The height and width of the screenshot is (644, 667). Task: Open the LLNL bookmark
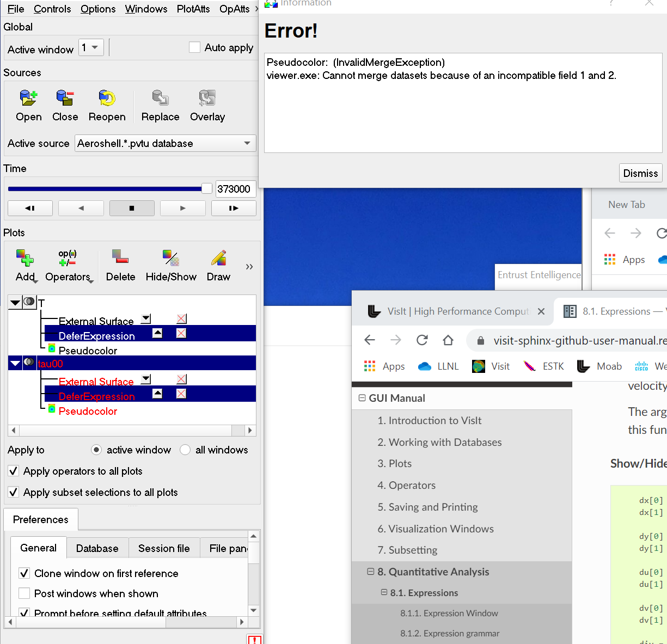438,366
